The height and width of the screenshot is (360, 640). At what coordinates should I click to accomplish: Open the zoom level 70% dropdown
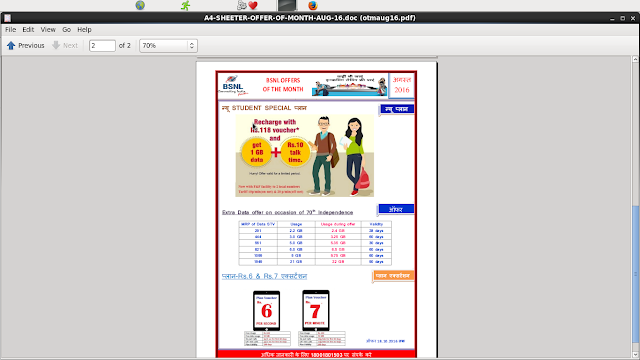168,45
